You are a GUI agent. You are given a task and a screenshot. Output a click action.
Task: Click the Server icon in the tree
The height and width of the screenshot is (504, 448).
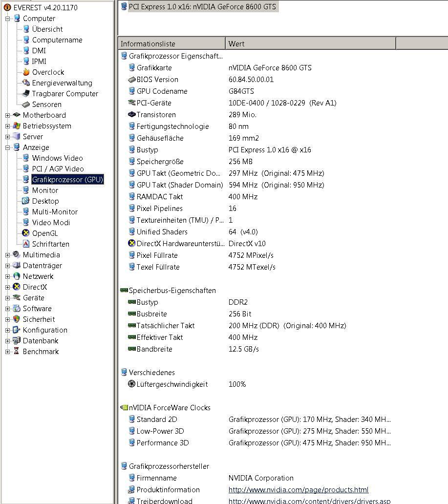coord(17,137)
